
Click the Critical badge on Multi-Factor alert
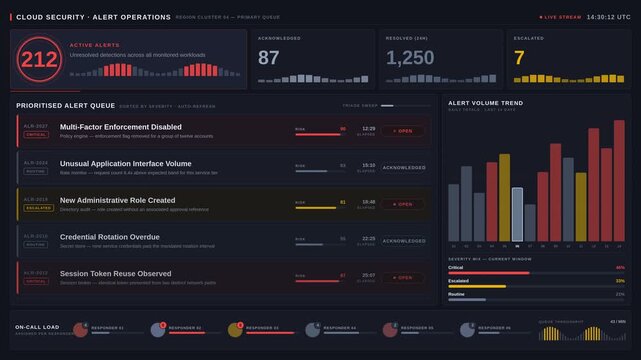(36, 134)
